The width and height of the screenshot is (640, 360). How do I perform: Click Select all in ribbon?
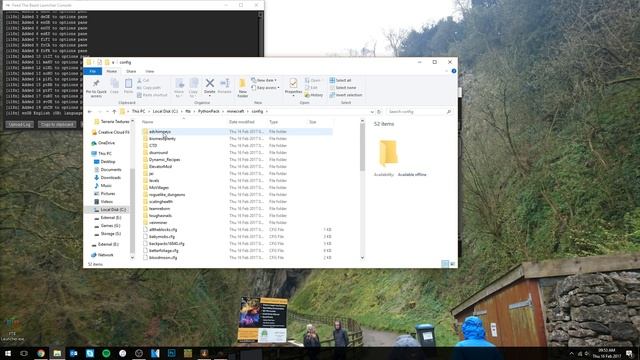pos(340,80)
